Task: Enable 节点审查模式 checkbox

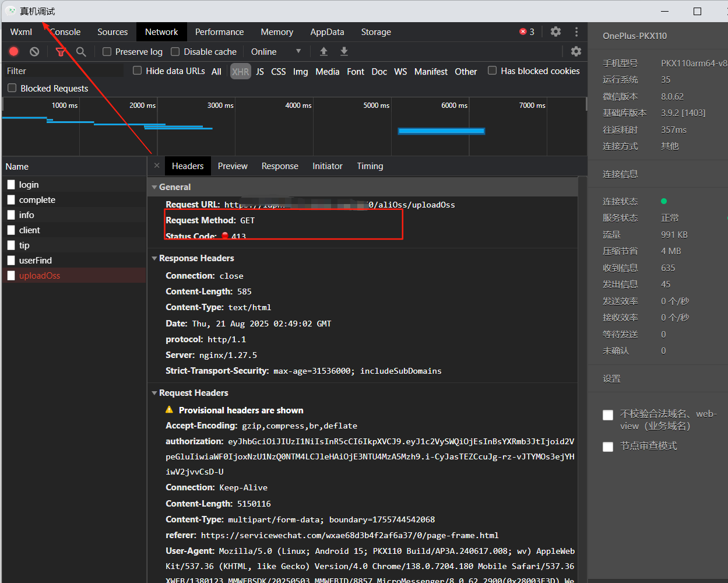Action: pyautogui.click(x=608, y=447)
